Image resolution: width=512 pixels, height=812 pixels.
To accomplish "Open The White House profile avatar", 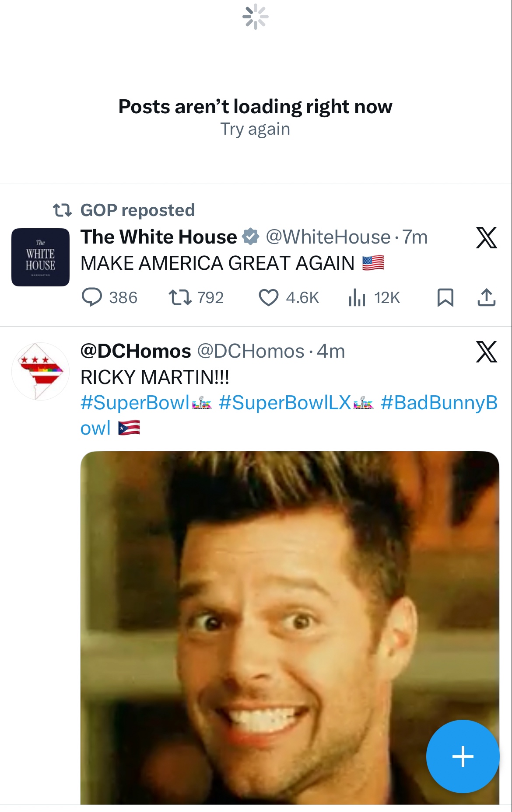I will click(40, 257).
